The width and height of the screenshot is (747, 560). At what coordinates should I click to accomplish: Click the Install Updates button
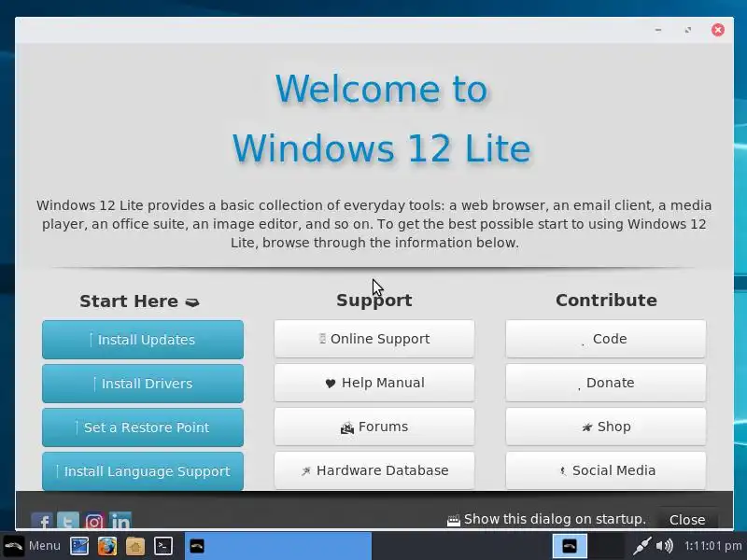[x=143, y=340]
